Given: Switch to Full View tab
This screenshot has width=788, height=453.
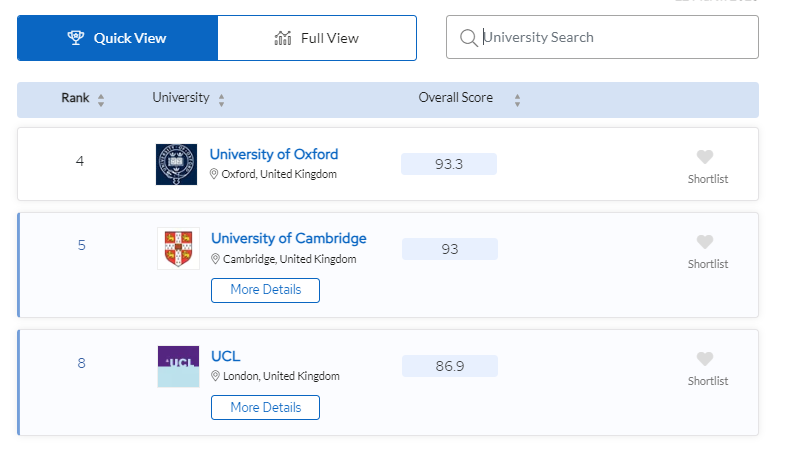Looking at the screenshot, I should pos(316,38).
